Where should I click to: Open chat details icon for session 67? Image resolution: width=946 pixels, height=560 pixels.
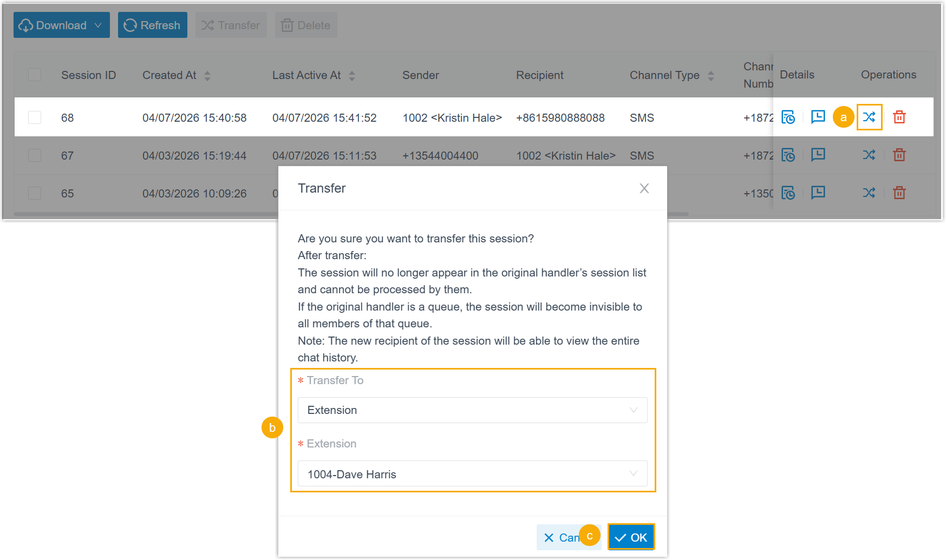click(818, 155)
